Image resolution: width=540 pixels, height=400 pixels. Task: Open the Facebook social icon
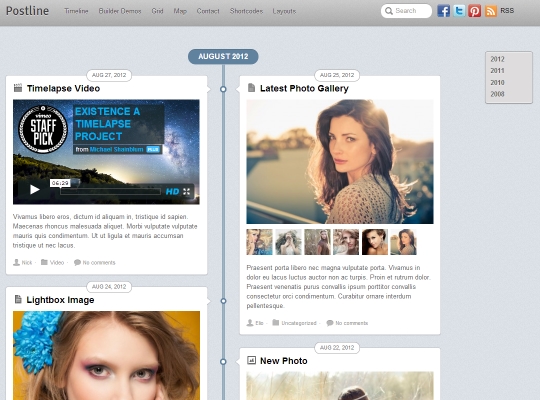point(444,11)
